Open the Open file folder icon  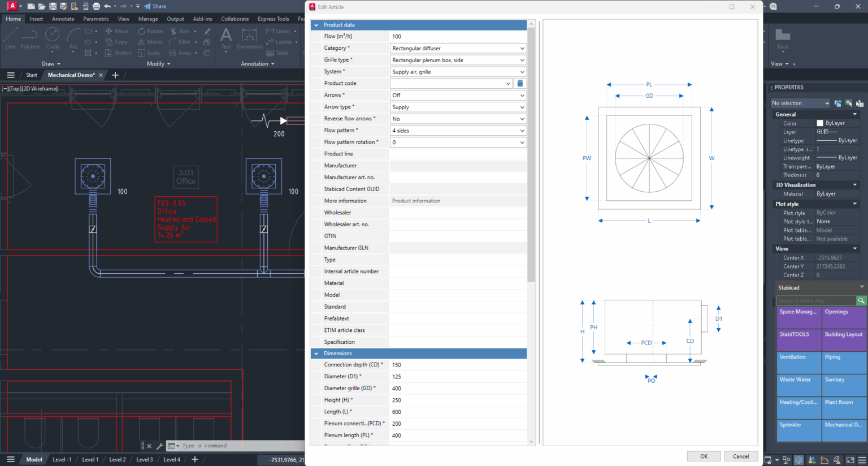point(42,6)
